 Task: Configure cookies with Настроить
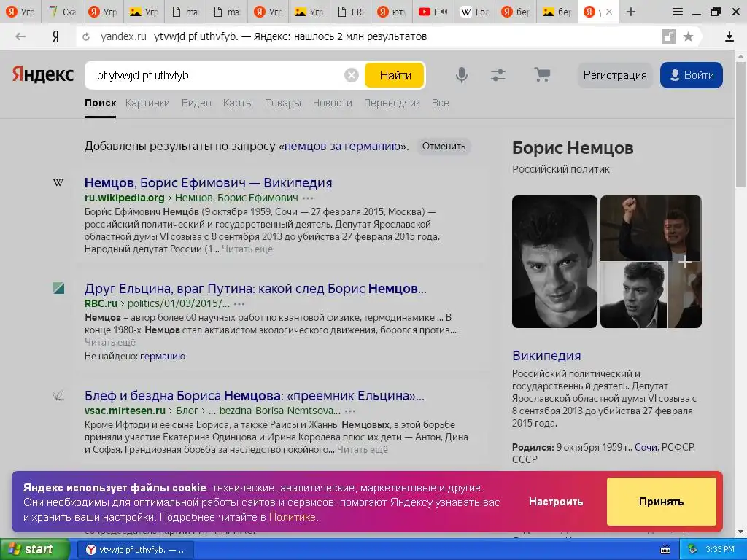pyautogui.click(x=555, y=502)
